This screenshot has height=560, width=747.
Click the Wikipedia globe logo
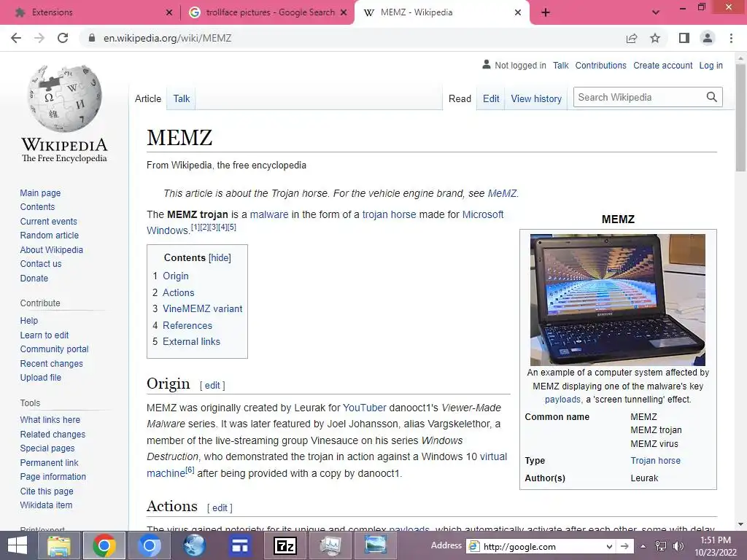(x=64, y=98)
